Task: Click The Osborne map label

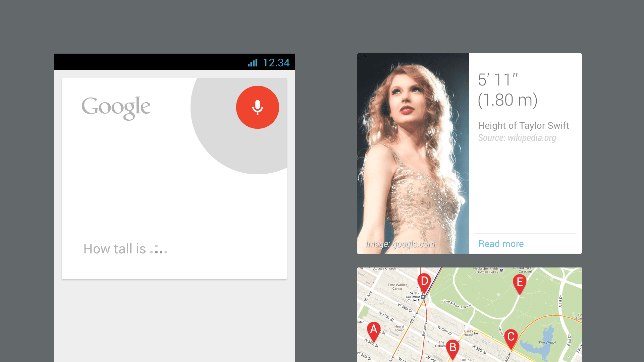Action: pos(441,344)
